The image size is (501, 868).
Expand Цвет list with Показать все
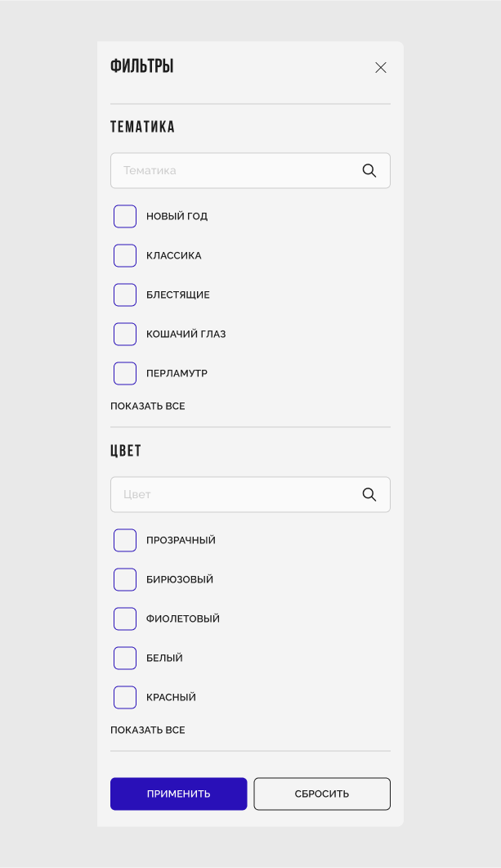(148, 731)
